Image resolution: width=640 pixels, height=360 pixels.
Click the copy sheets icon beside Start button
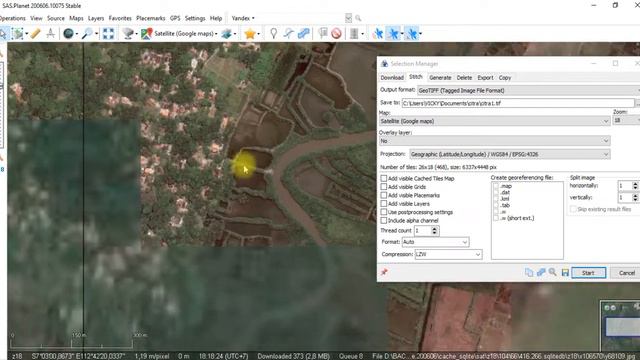point(529,272)
